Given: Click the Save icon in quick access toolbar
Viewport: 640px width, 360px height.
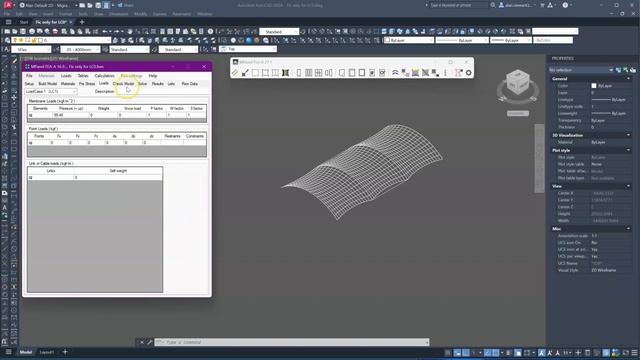Looking at the screenshot, I should coord(98,5).
